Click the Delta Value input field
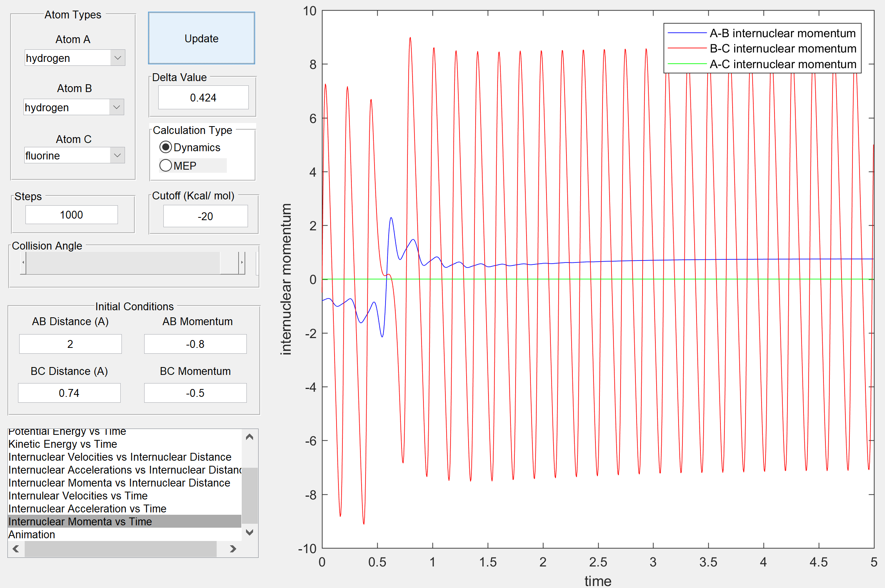Screen dimensions: 885x588 click(203, 98)
